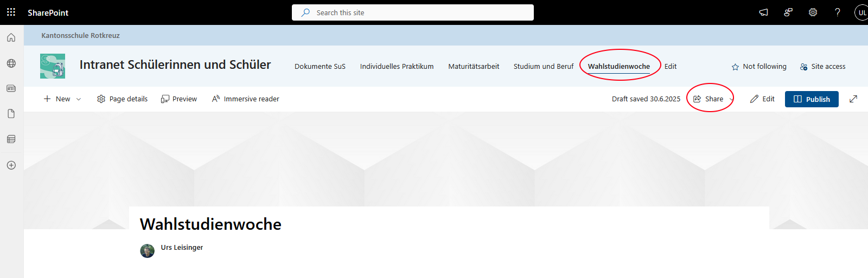Open the Maturitätsarbeit navigation item
Viewport: 868px width, 278px height.
[474, 67]
